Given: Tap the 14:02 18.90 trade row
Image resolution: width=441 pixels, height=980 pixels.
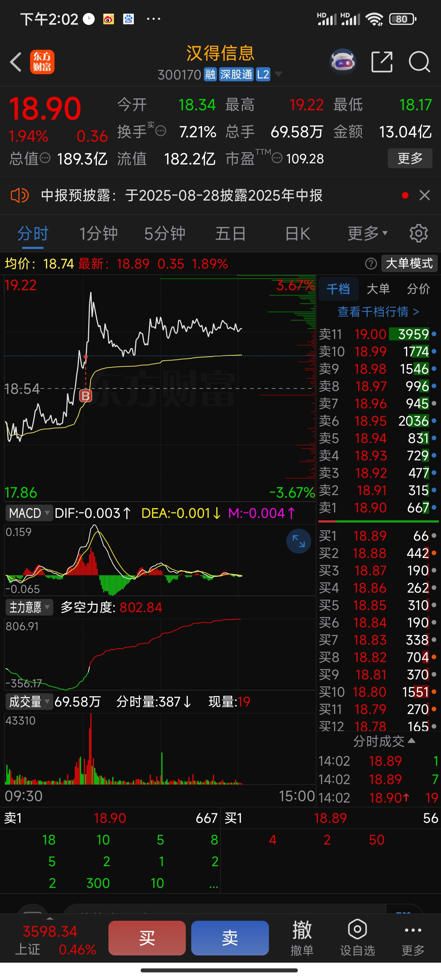Looking at the screenshot, I should tap(378, 798).
